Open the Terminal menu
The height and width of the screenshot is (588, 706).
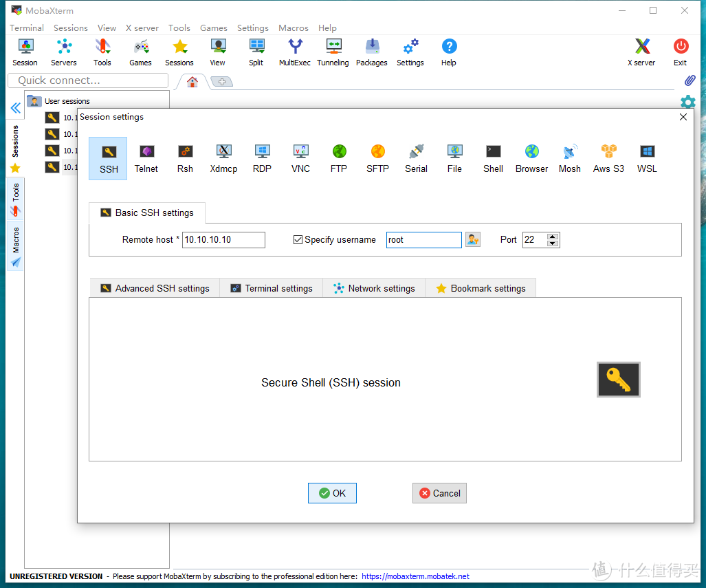pos(27,28)
